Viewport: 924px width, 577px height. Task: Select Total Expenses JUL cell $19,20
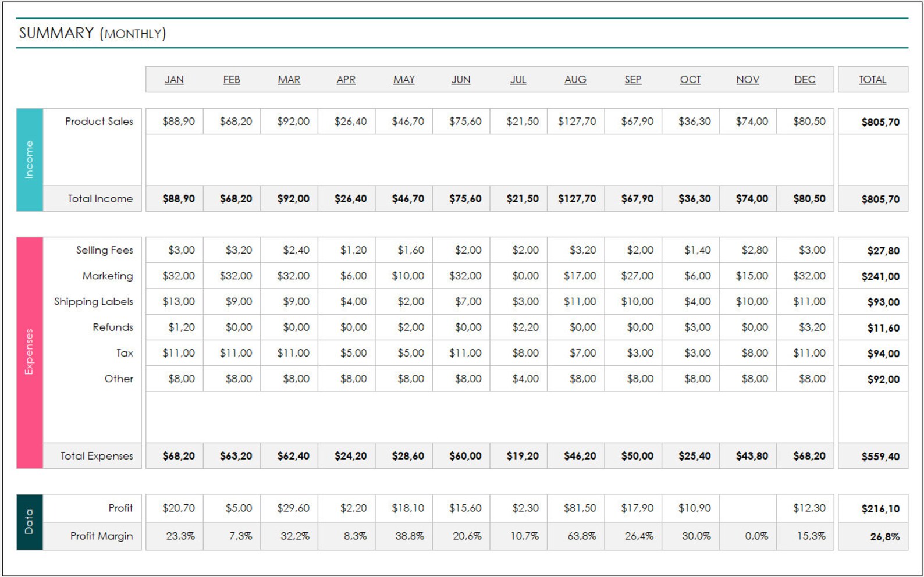(519, 456)
